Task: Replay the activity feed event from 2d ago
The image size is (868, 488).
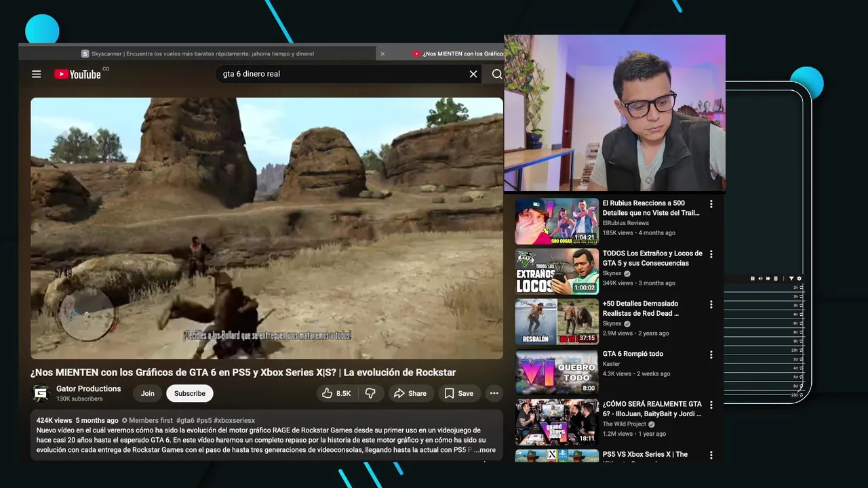Action: pos(802,359)
